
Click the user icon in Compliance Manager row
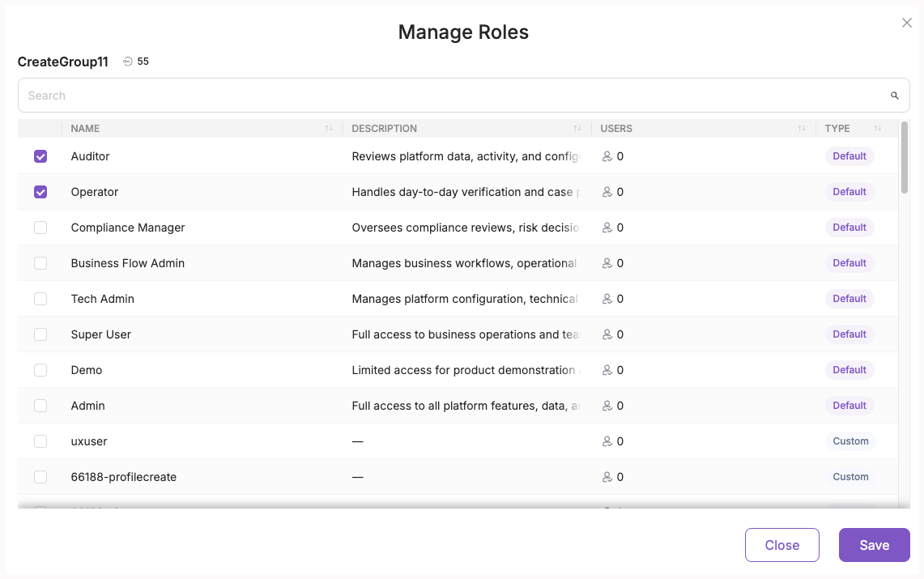tap(607, 228)
